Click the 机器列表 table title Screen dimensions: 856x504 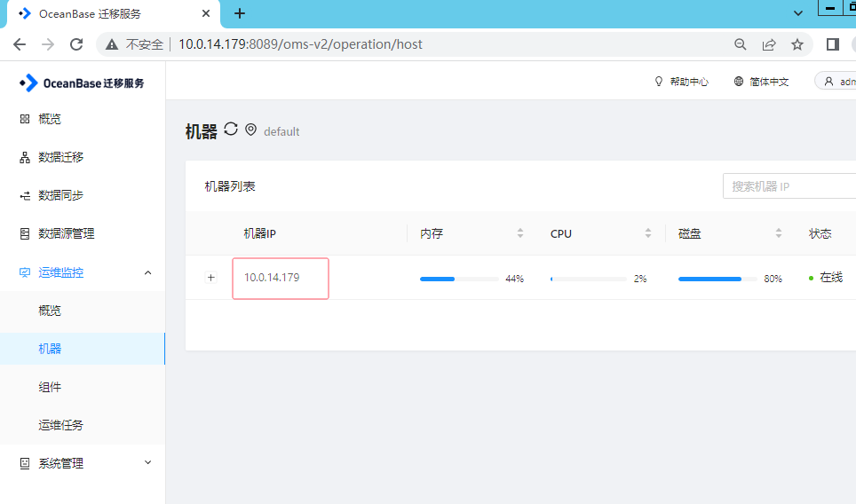(230, 186)
